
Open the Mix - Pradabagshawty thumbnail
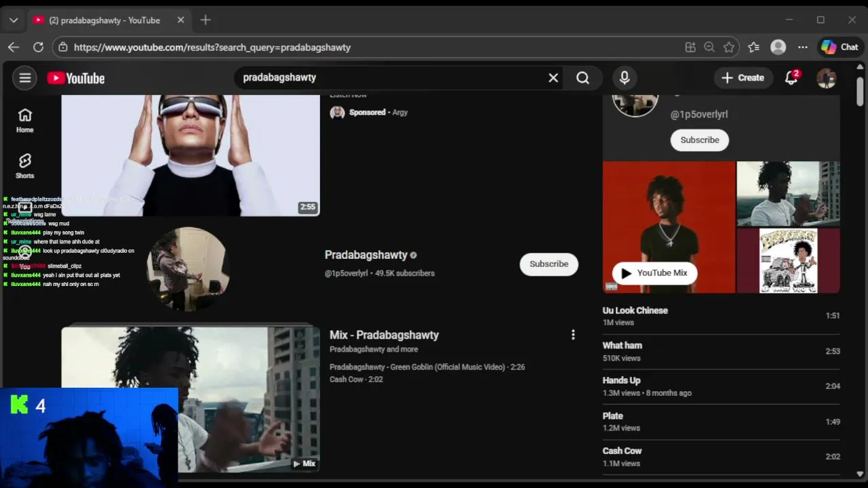[191, 400]
